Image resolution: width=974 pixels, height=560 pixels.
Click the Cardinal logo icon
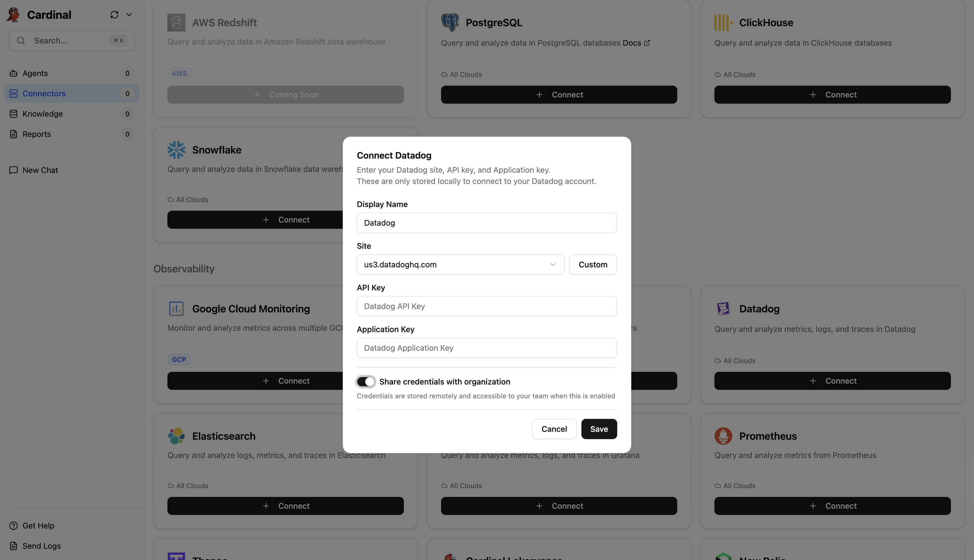(x=13, y=15)
